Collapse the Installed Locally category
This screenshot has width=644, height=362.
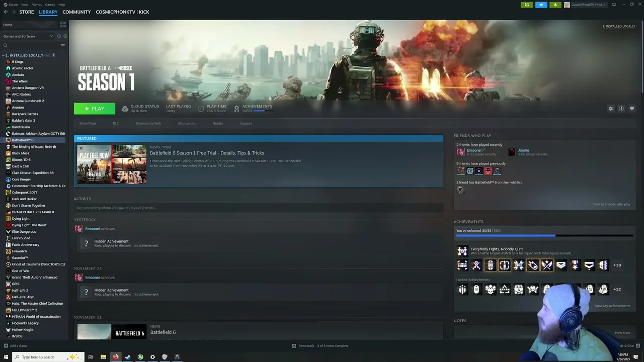click(x=3, y=55)
